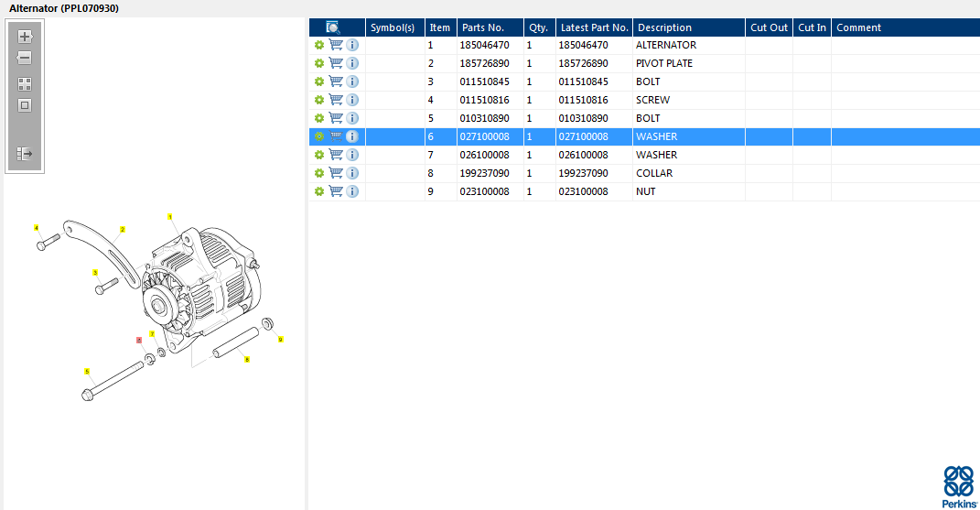Screen dimensions: 980x510
Task: Add selected WASHER 027100008 to cart
Action: pos(336,136)
